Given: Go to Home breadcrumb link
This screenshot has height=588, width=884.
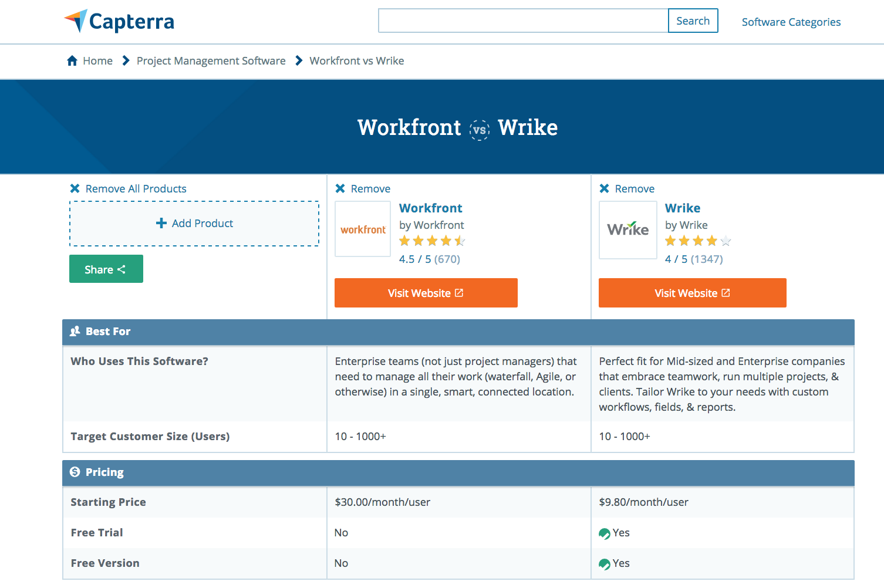Looking at the screenshot, I should point(97,60).
